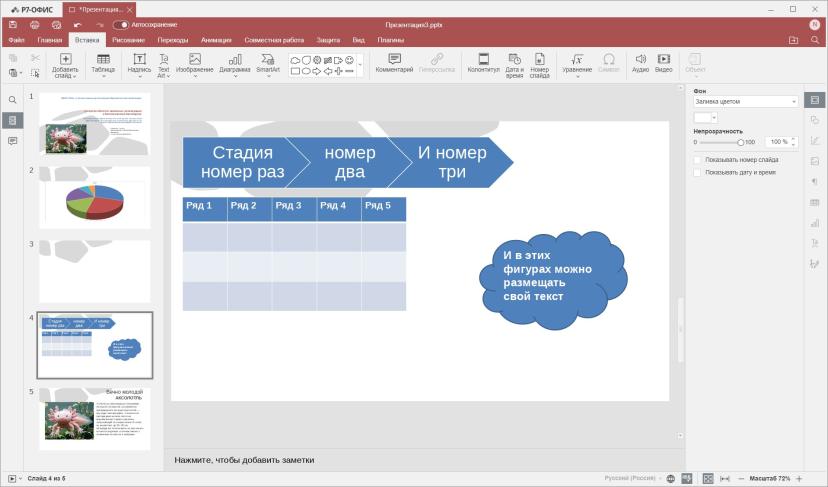The image size is (828, 487).
Task: Click the SmartArt icon
Action: tap(268, 59)
